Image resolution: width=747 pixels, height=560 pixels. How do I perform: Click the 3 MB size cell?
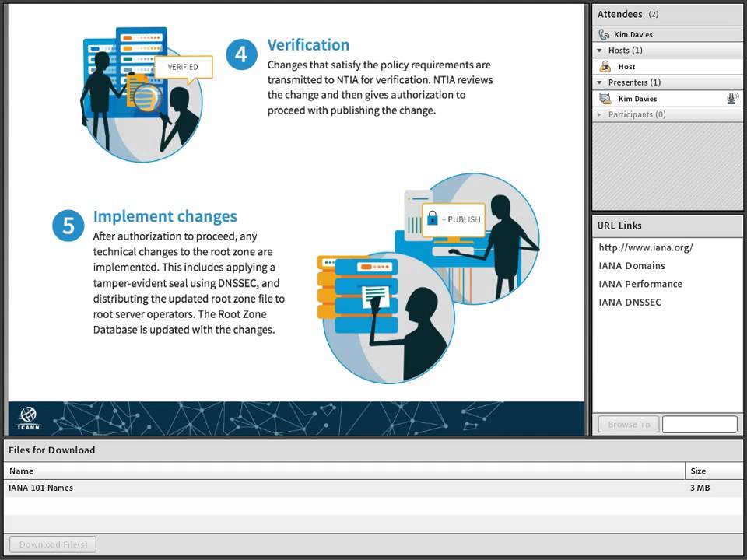700,488
